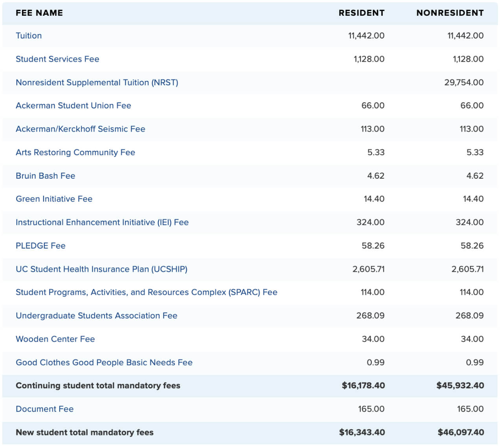Screen dimensions: 503x448
Task: Select the nonresident NRST amount 29,754.00
Action: [464, 82]
